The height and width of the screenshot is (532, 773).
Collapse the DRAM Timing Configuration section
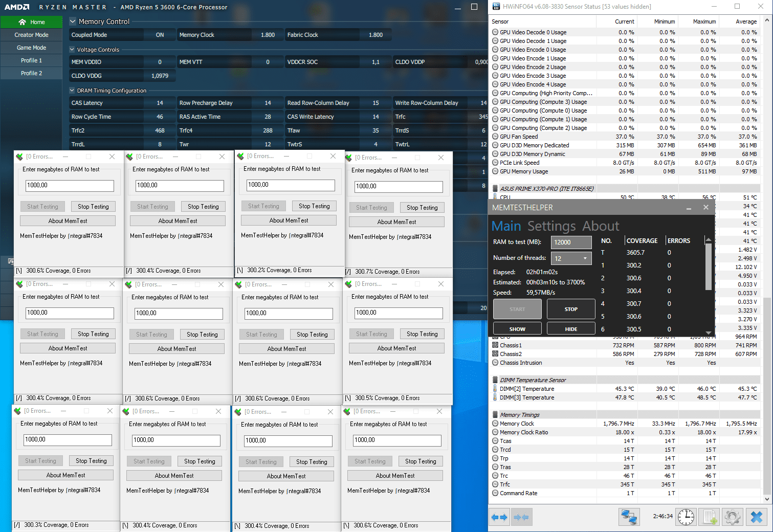[x=72, y=91]
